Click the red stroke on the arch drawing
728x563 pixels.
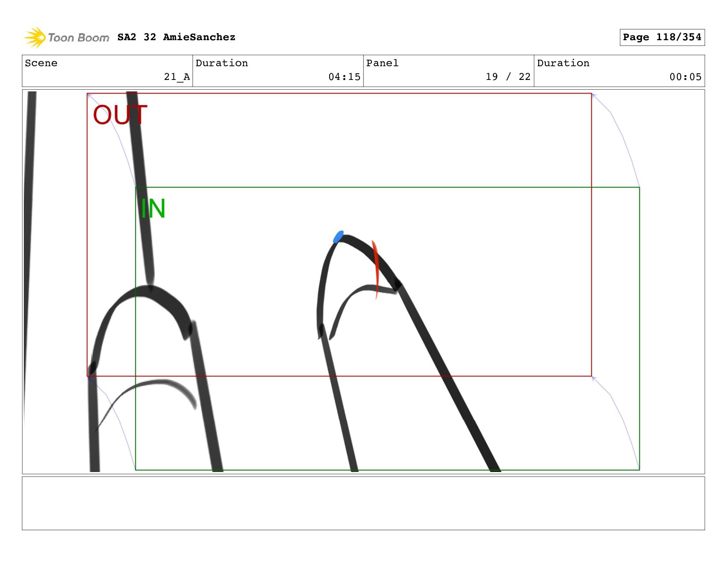375,269
